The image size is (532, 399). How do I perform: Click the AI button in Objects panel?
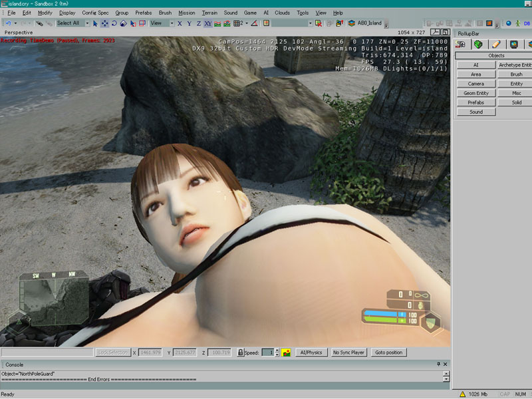pyautogui.click(x=476, y=65)
